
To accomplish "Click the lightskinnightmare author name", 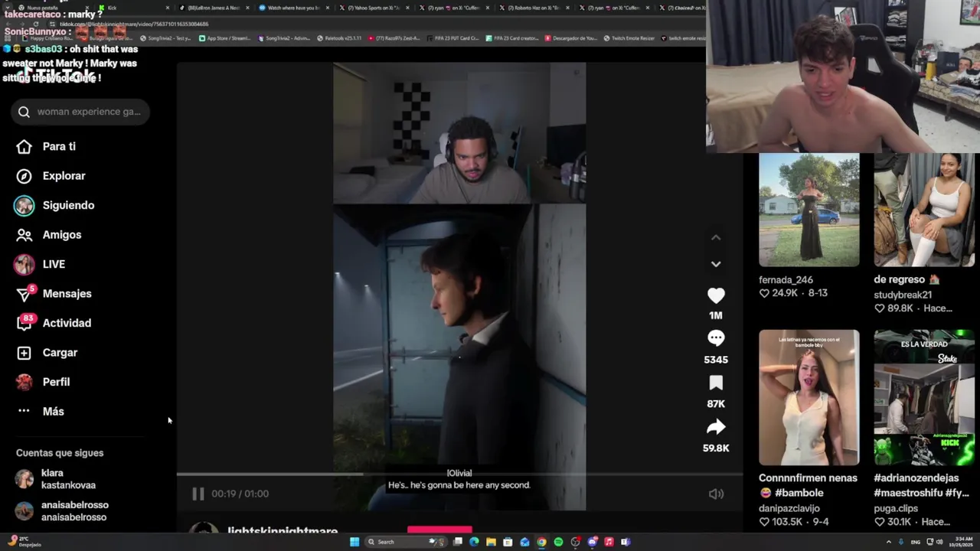I will [283, 530].
